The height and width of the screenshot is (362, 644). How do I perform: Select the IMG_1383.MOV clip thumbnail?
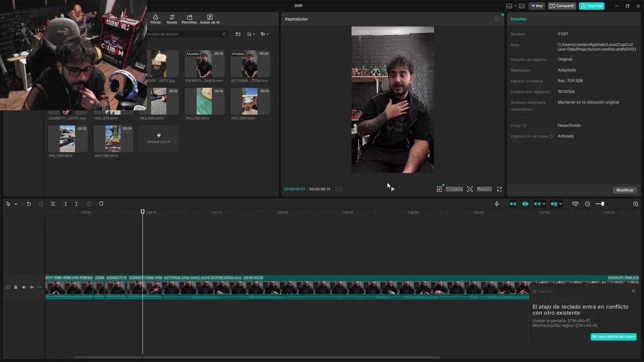click(x=250, y=101)
